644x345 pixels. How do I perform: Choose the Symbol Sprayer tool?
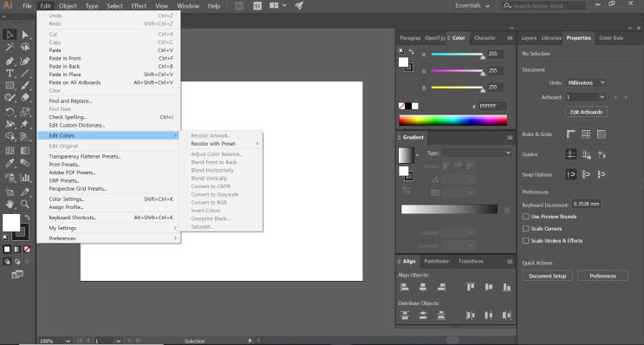tap(10, 178)
